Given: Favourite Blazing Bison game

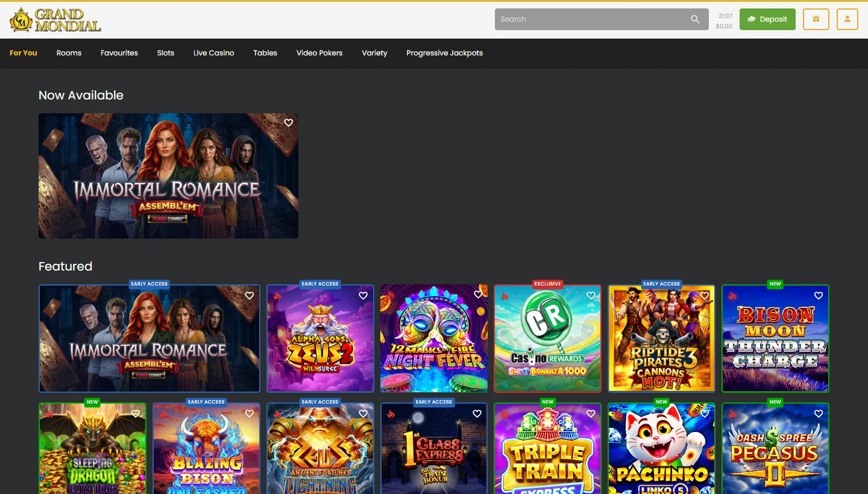Looking at the screenshot, I should pos(250,414).
